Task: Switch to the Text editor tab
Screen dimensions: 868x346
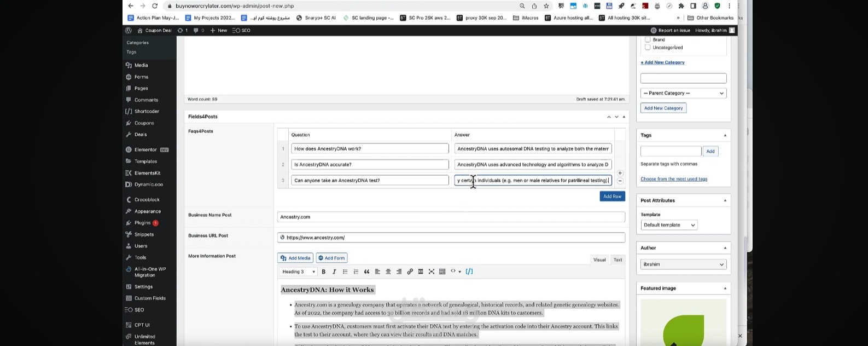Action: coord(617,259)
